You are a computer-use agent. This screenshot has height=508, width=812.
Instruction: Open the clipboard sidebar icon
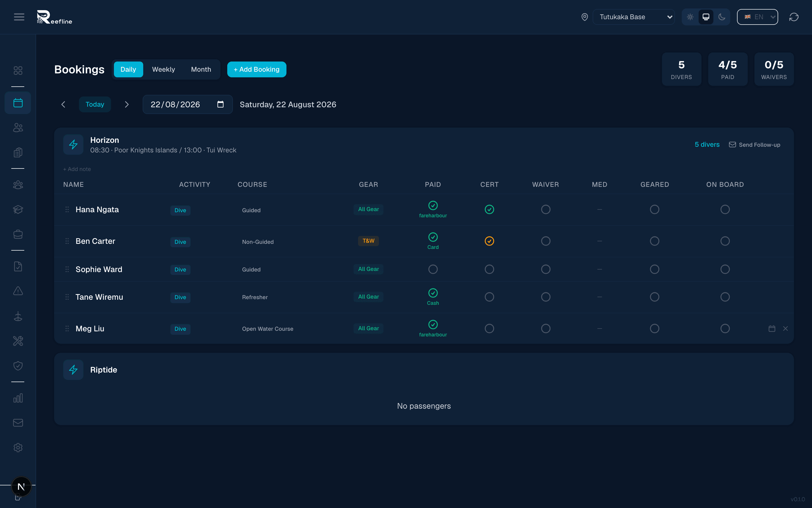18,152
